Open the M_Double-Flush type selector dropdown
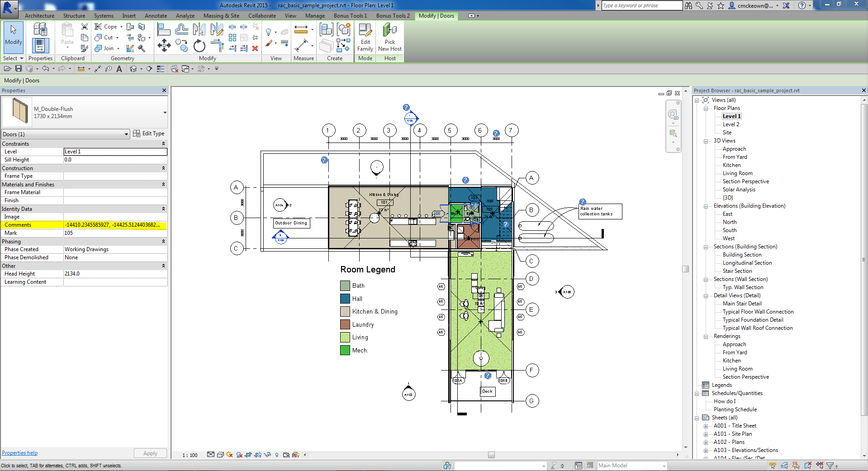 pos(165,112)
